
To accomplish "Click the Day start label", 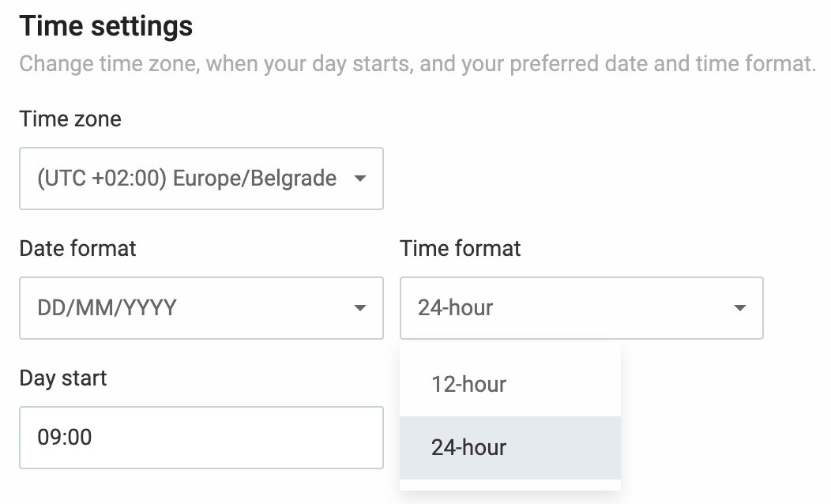I will [x=62, y=378].
